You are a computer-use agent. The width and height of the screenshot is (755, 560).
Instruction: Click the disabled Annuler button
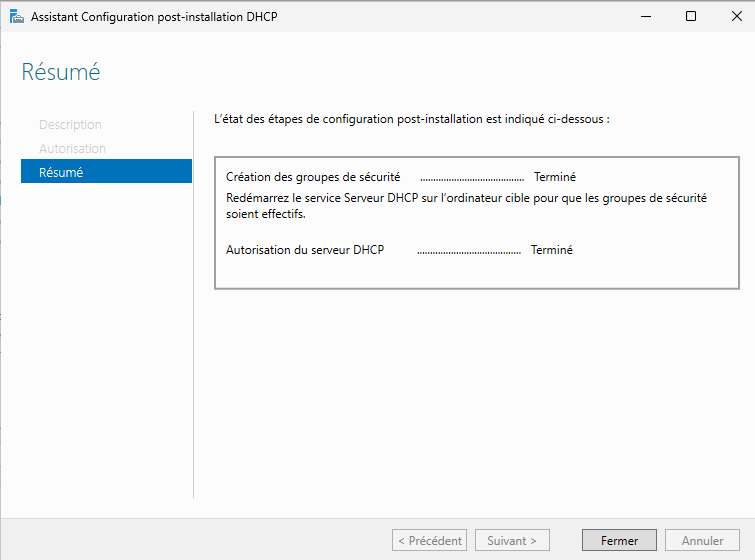coord(702,540)
